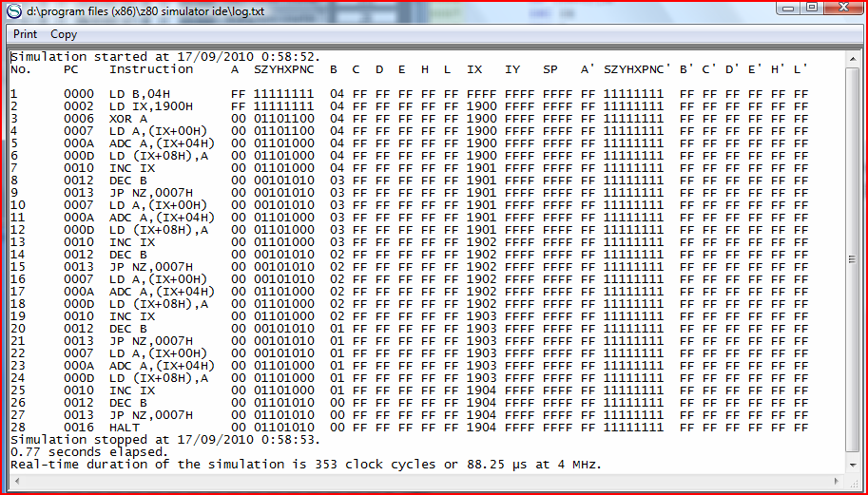The height and width of the screenshot is (495, 868).
Task: Click the window title path text
Action: pos(145,11)
